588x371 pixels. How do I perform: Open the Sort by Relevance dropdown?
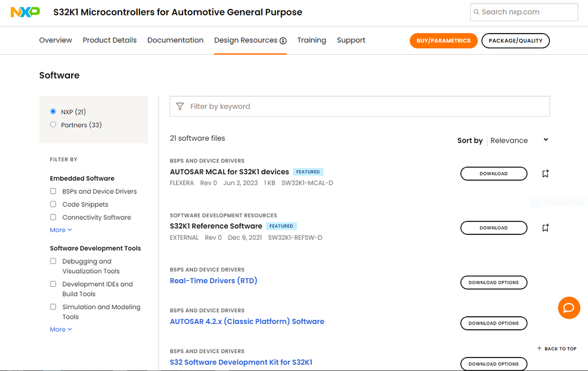click(x=519, y=140)
